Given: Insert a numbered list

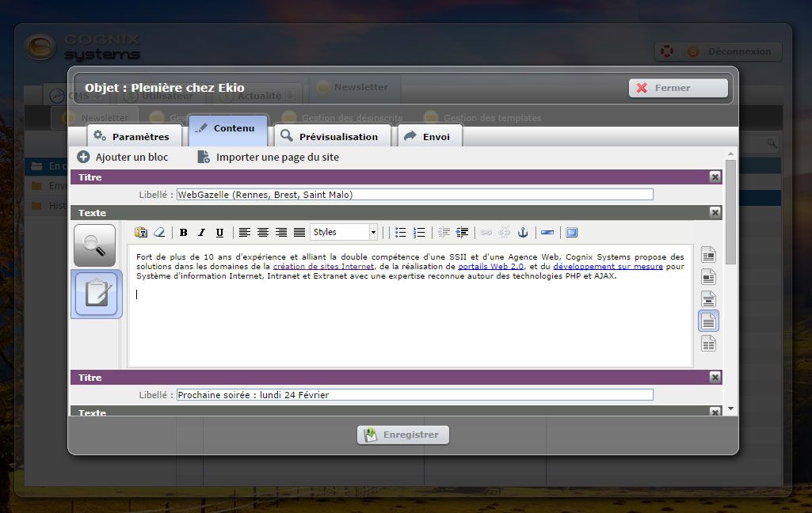Looking at the screenshot, I should pos(419,233).
